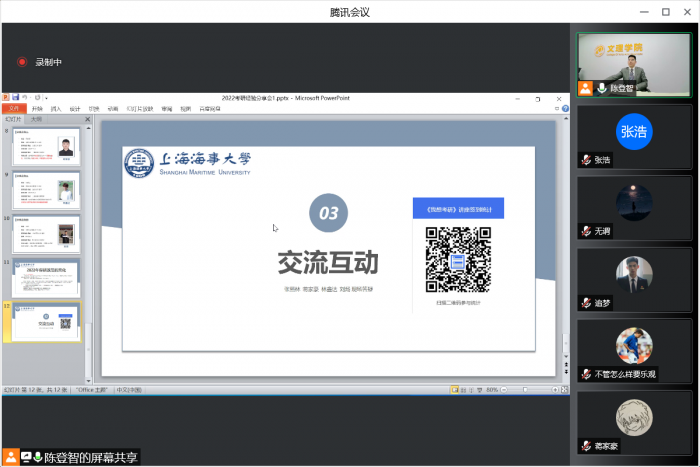
Task: Open the 视图 (View) ribbon tab
Action: click(x=185, y=109)
